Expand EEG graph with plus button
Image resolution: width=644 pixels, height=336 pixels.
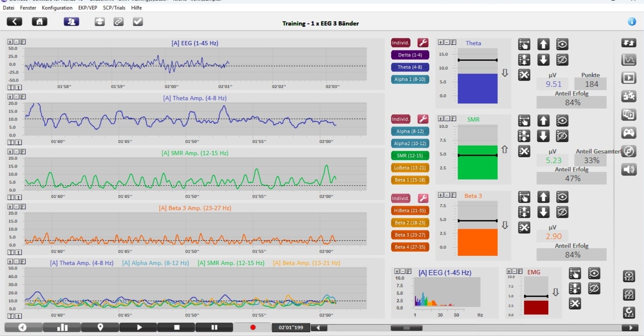(10, 42)
